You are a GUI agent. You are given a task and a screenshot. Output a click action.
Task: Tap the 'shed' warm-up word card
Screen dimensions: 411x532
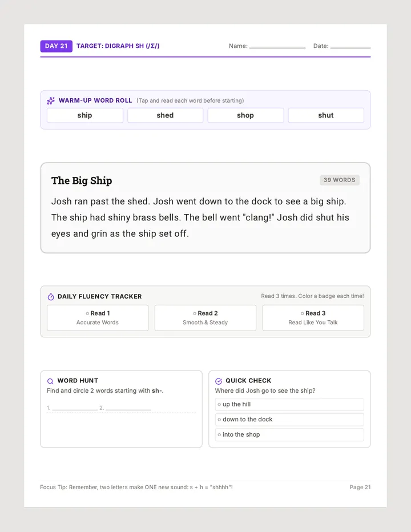166,115
